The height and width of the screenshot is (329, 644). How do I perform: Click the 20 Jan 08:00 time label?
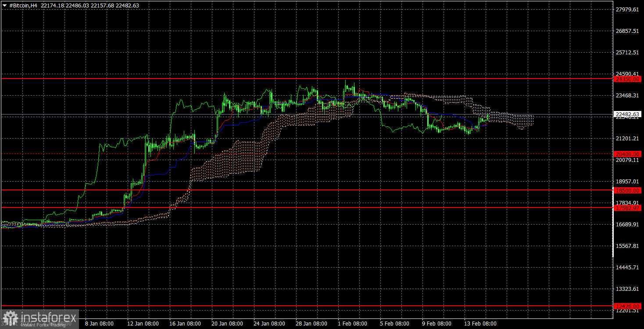click(x=227, y=324)
